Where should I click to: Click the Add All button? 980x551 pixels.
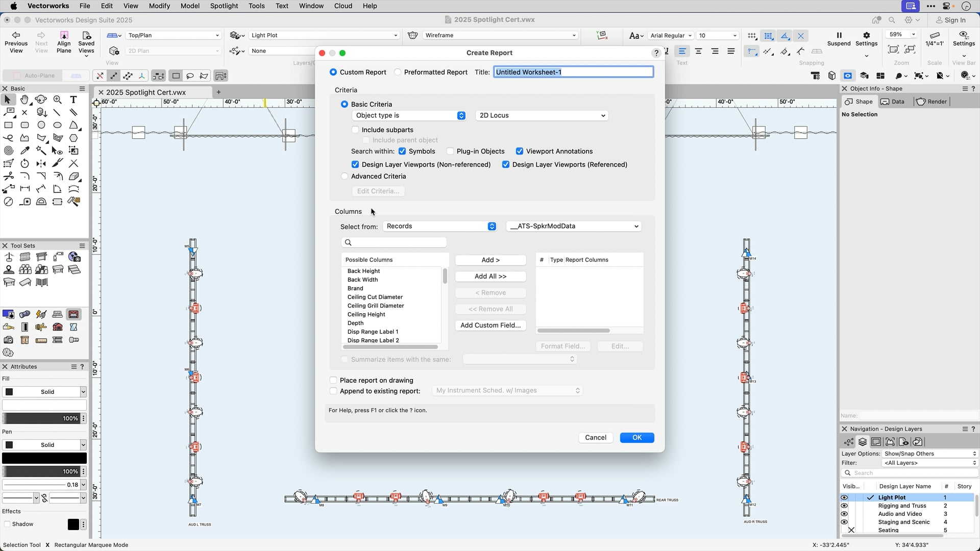pos(490,276)
